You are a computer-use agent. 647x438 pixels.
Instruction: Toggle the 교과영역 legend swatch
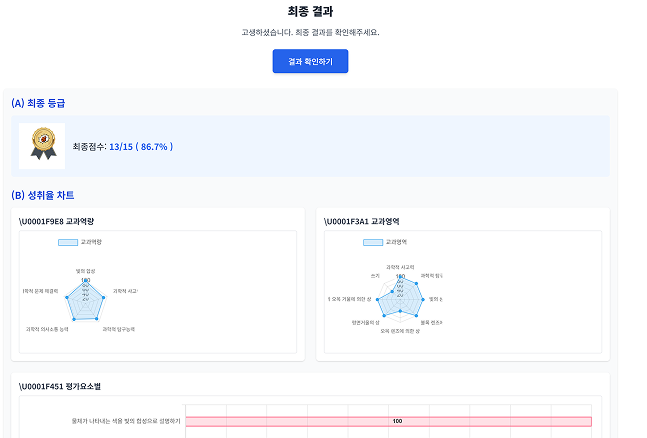click(x=372, y=242)
